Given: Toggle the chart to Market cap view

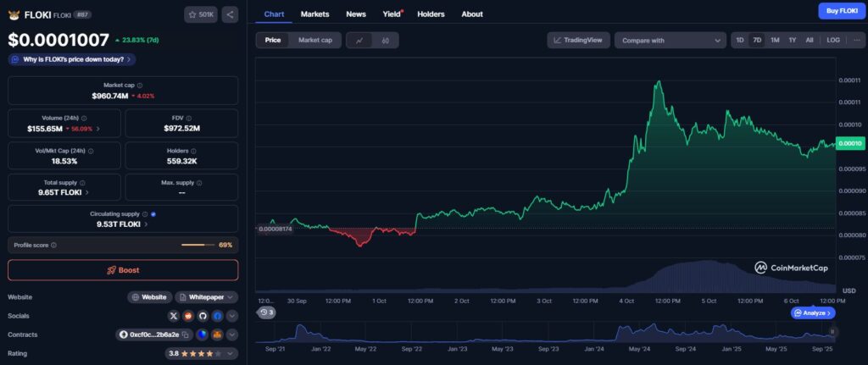Looking at the screenshot, I should tap(314, 40).
